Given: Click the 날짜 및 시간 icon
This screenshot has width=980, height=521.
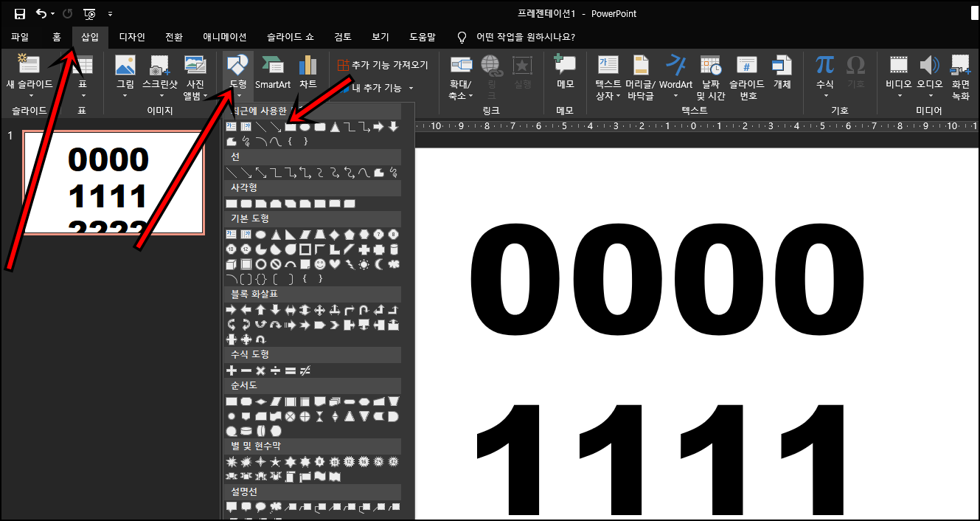Looking at the screenshot, I should point(711,65).
